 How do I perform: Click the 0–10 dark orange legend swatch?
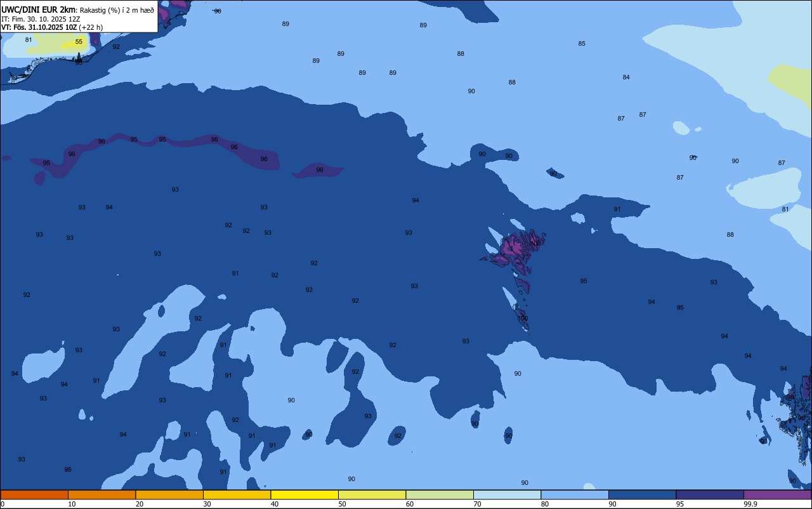pyautogui.click(x=34, y=494)
